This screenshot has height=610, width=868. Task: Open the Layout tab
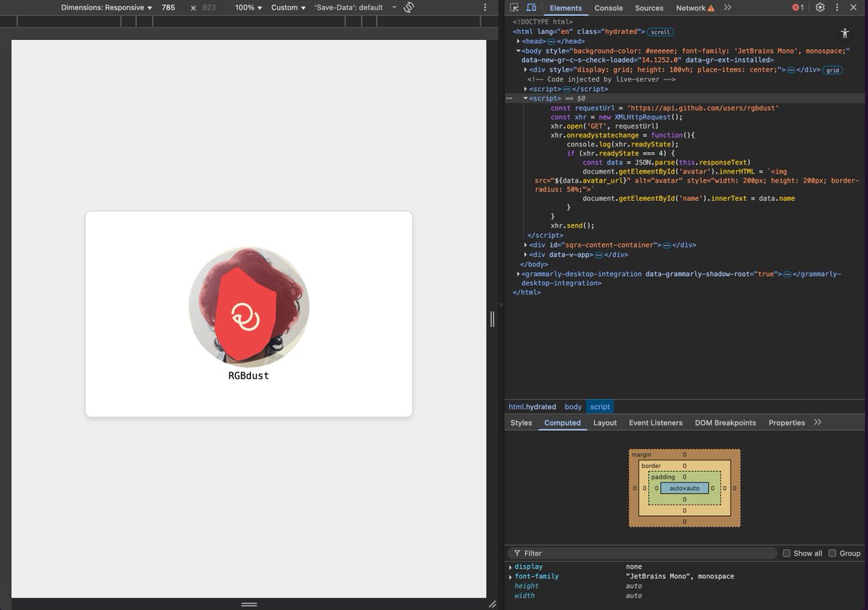point(605,423)
